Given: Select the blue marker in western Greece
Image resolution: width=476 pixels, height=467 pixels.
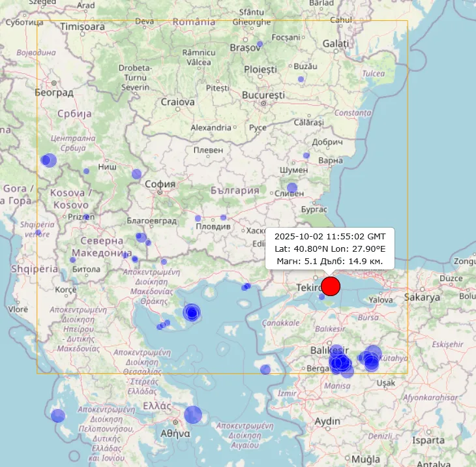Looking at the screenshot, I should coord(58,415).
